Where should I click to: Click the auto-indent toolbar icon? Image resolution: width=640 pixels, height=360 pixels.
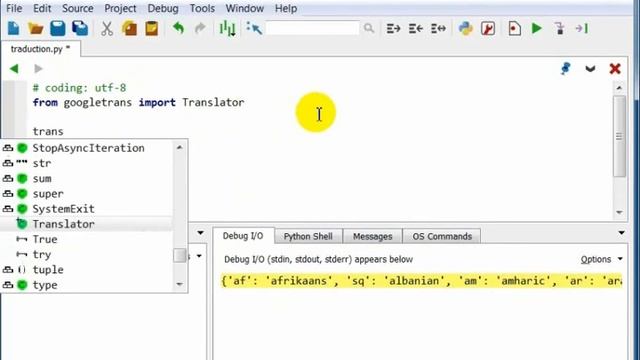coord(438,29)
